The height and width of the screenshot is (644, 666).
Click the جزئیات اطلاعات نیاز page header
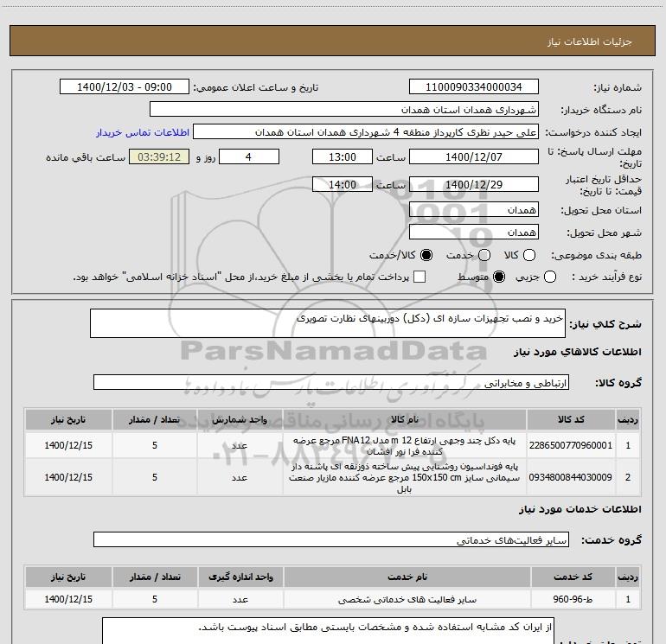tap(590, 41)
